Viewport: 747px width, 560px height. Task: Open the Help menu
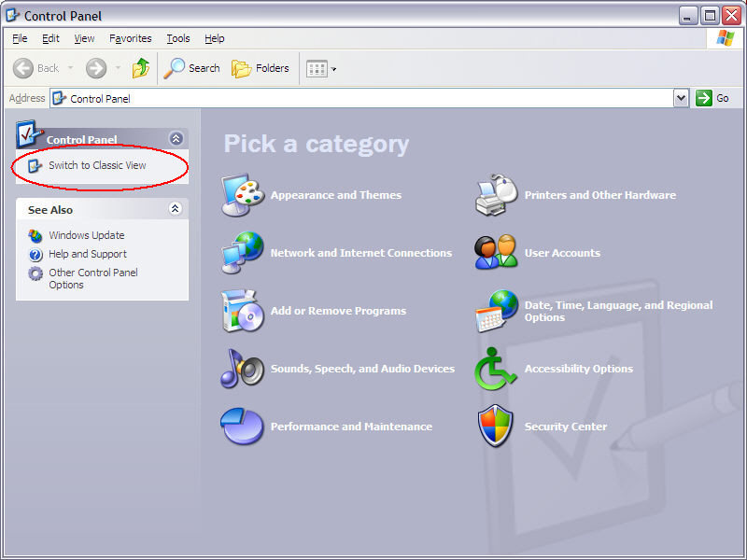tap(215, 38)
